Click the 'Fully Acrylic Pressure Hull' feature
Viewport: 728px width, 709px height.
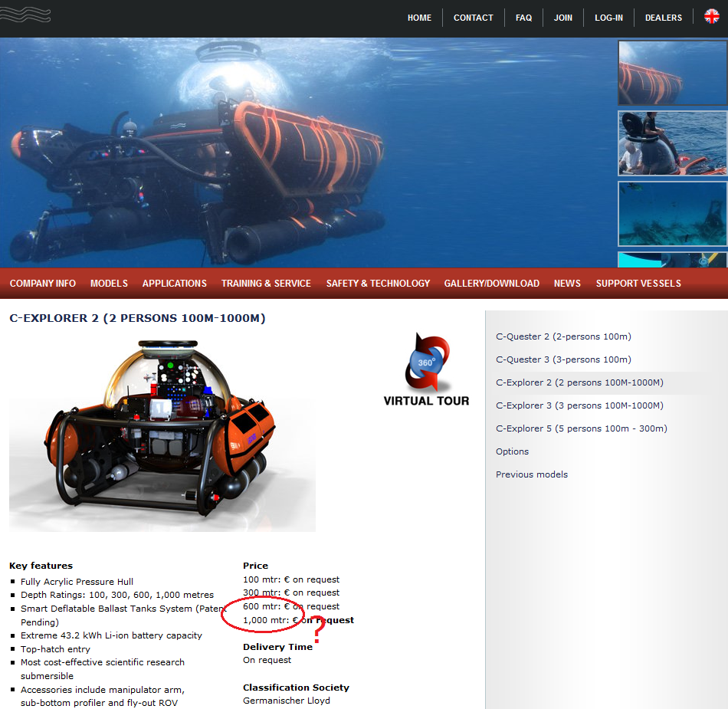click(77, 582)
